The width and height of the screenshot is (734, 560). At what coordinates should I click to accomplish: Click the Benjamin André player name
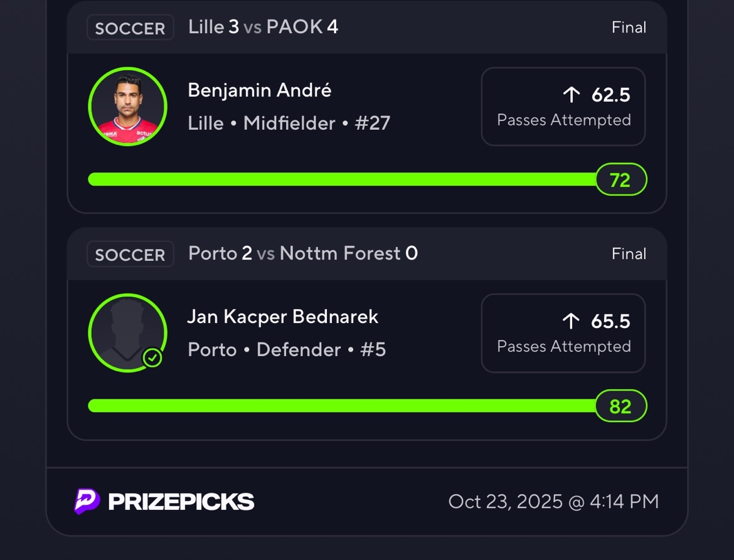[260, 90]
